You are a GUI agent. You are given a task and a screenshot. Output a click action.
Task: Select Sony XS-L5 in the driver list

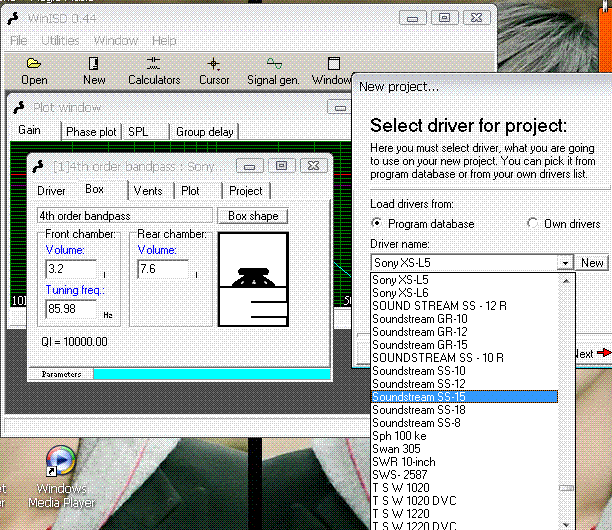click(464, 280)
